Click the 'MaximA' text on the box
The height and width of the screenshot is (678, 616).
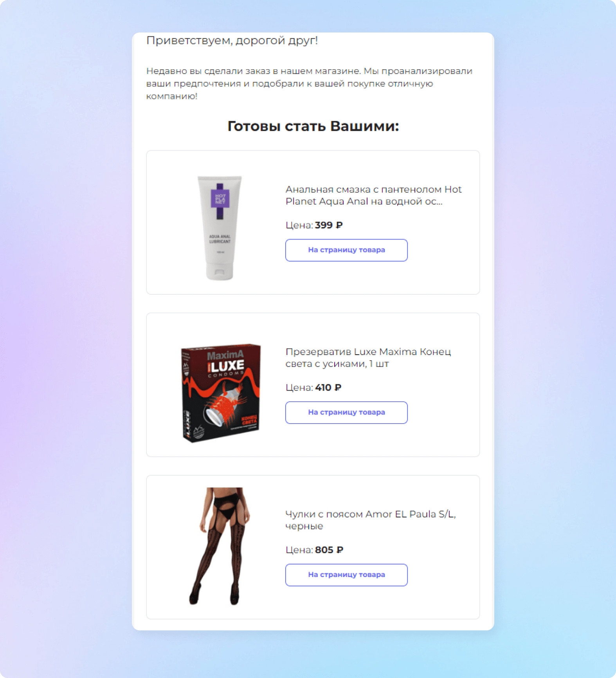pyautogui.click(x=225, y=355)
